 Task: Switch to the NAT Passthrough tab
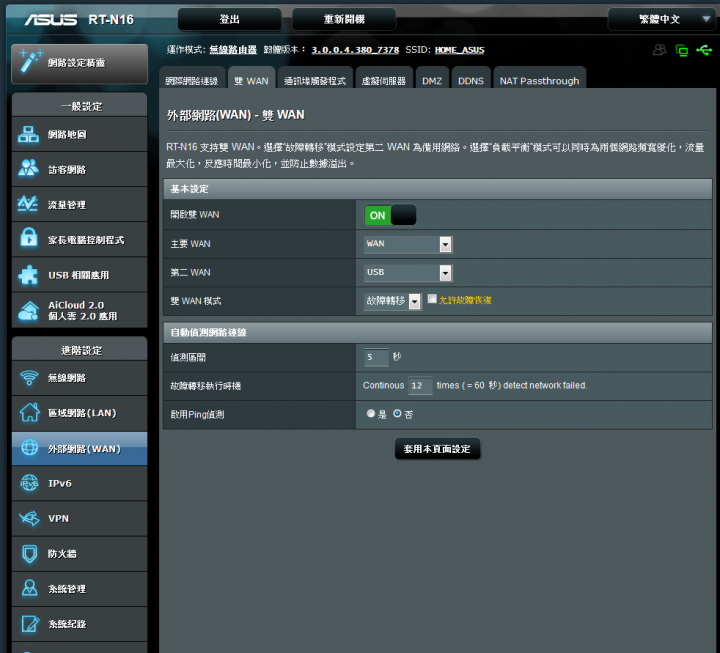tap(540, 78)
